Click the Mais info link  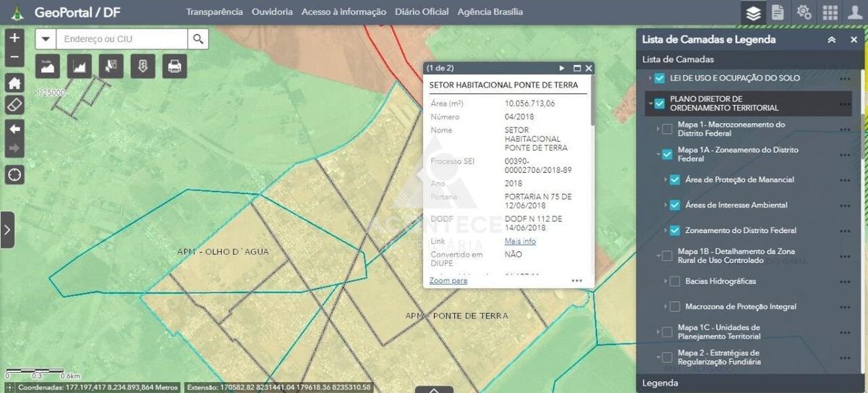520,241
